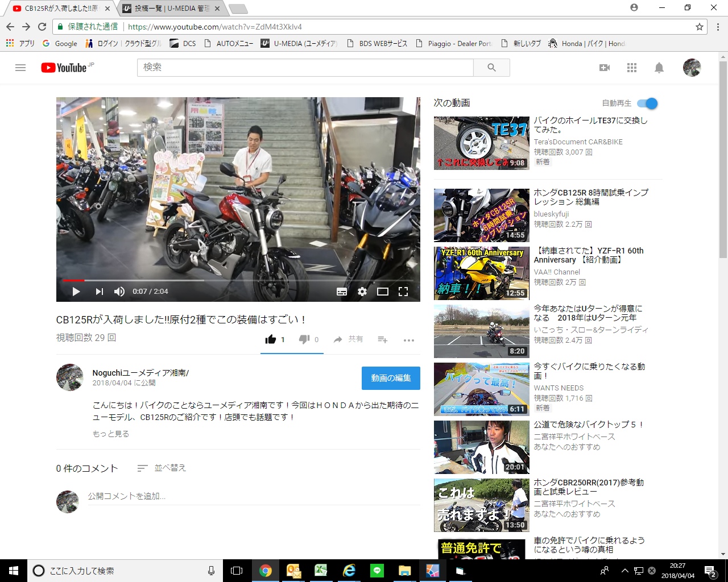Open Windows Task View
This screenshot has width=728, height=582.
[x=237, y=571]
